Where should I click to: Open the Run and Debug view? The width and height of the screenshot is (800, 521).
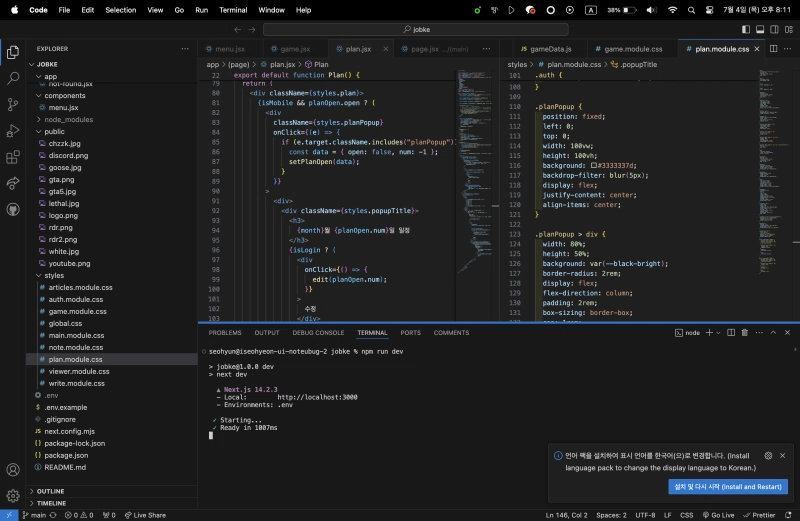pyautogui.click(x=13, y=131)
